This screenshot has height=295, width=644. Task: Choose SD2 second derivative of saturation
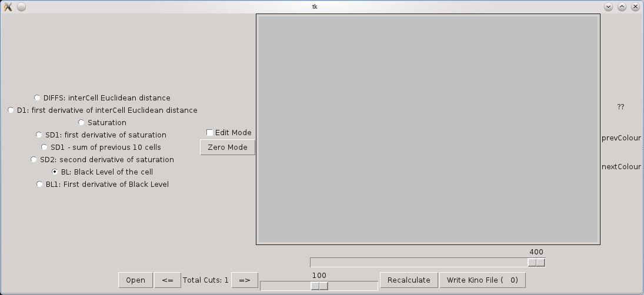(x=34, y=160)
